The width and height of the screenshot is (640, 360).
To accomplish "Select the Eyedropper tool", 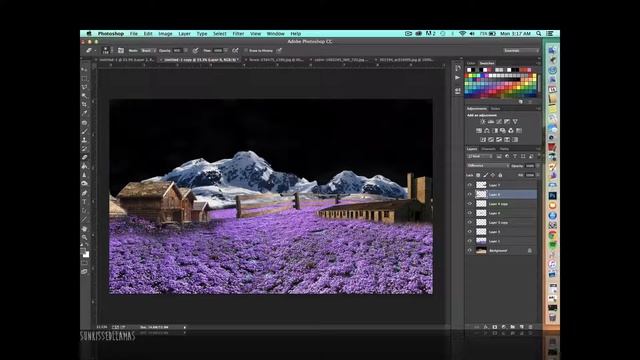I will [84, 113].
